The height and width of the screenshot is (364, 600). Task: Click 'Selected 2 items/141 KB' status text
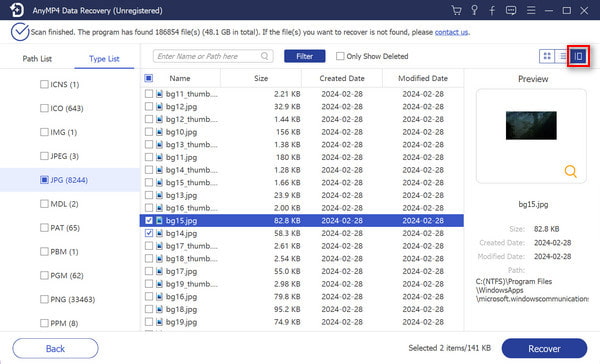[450, 348]
